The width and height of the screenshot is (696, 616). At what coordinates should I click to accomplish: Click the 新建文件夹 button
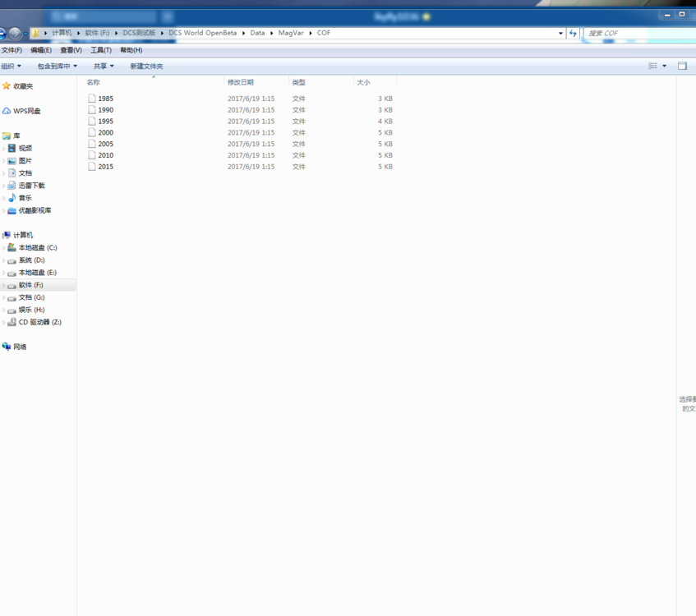coord(146,67)
